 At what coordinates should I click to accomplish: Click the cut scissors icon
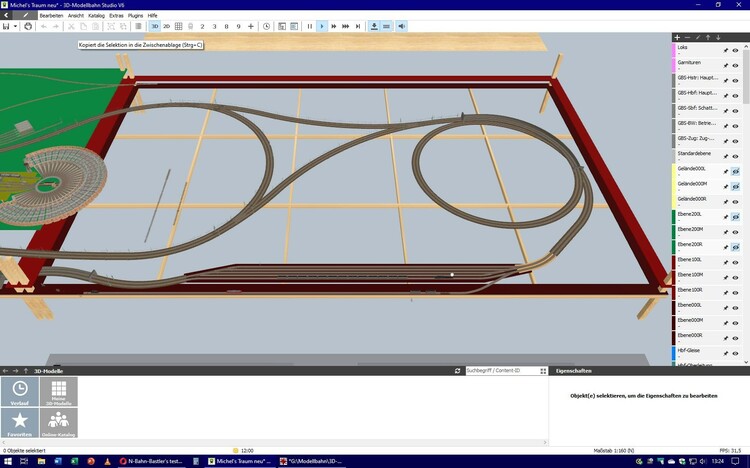[71, 26]
